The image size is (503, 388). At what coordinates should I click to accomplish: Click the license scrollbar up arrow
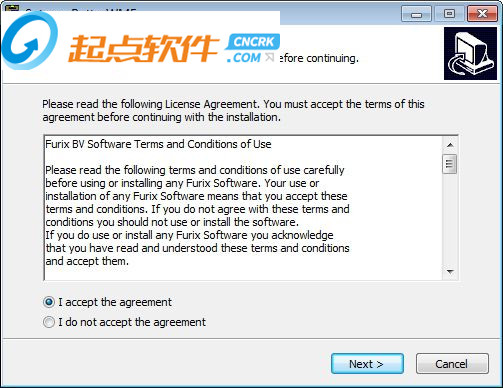tap(450, 145)
